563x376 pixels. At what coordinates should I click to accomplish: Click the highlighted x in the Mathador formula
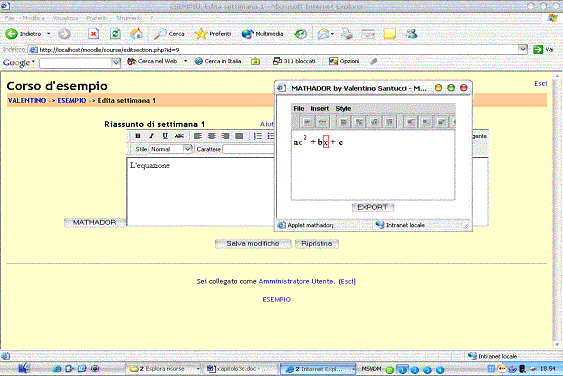pos(326,142)
